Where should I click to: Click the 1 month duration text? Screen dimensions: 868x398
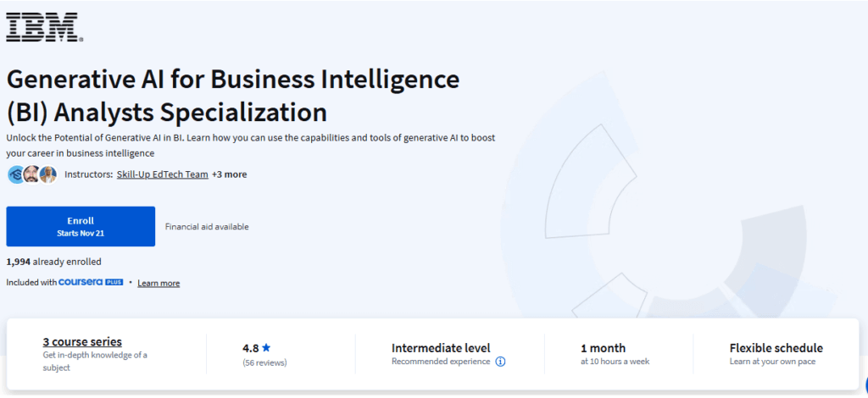(x=603, y=348)
